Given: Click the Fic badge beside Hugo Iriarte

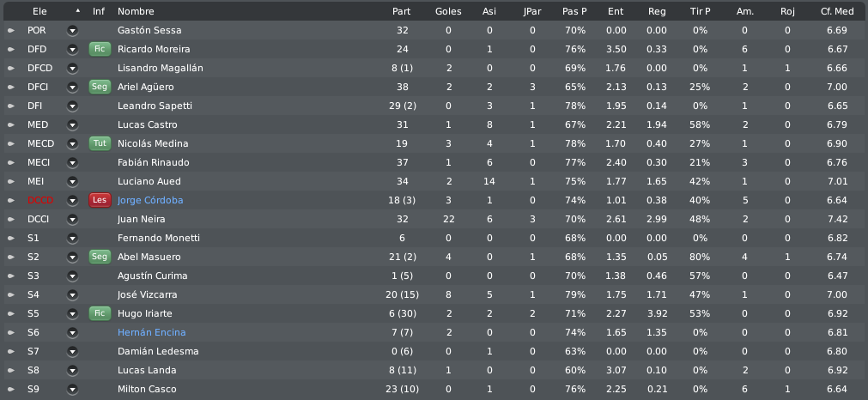Looking at the screenshot, I should 100,313.
